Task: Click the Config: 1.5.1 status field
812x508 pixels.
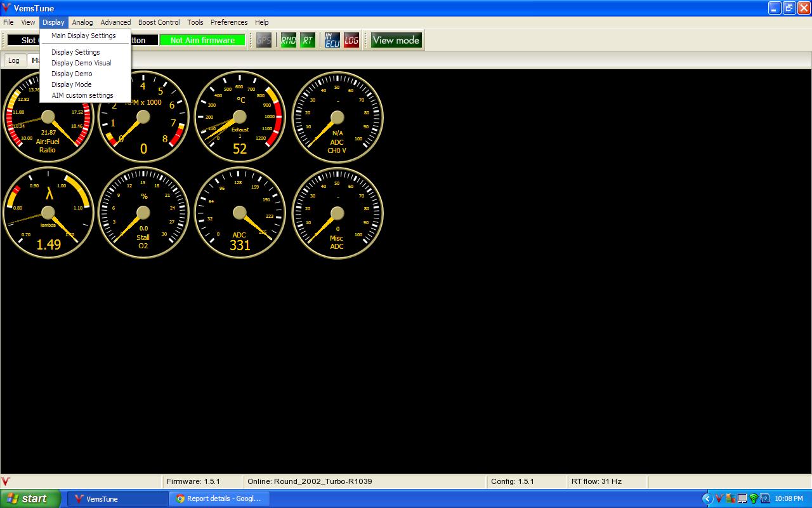Action: 526,481
